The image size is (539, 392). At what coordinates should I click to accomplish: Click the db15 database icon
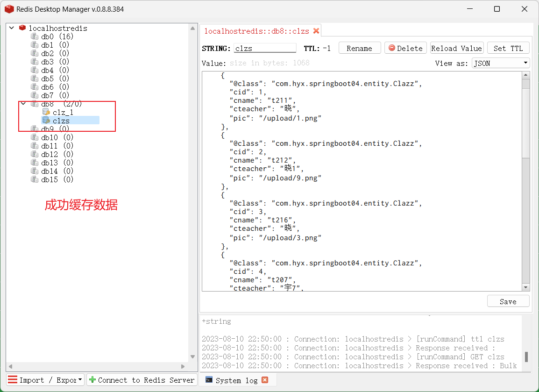[35, 179]
